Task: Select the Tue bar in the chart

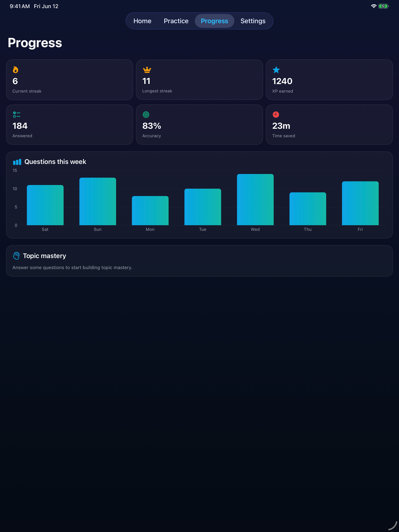Action: coord(203,207)
